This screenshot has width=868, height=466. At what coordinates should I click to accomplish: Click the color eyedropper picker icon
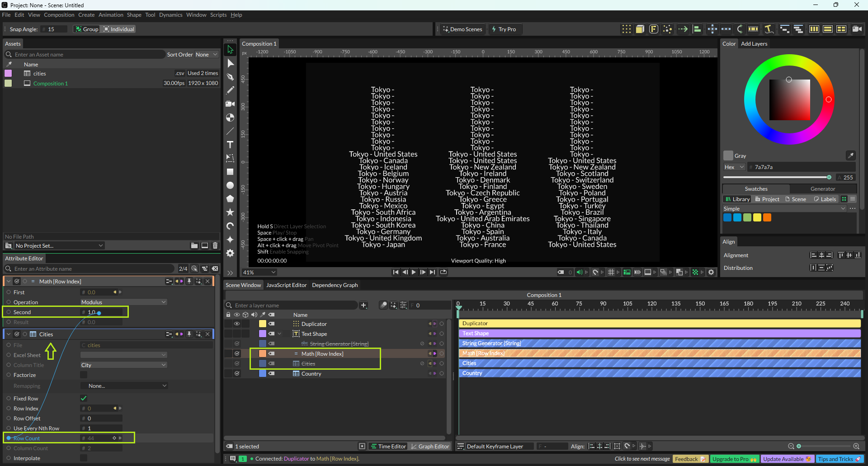tap(850, 155)
